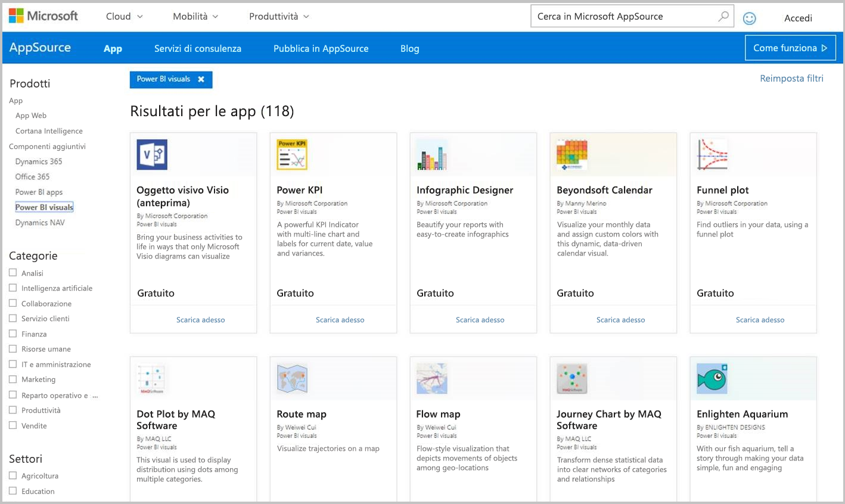Select Office 365 product filter
Image resolution: width=845 pixels, height=504 pixels.
click(32, 176)
